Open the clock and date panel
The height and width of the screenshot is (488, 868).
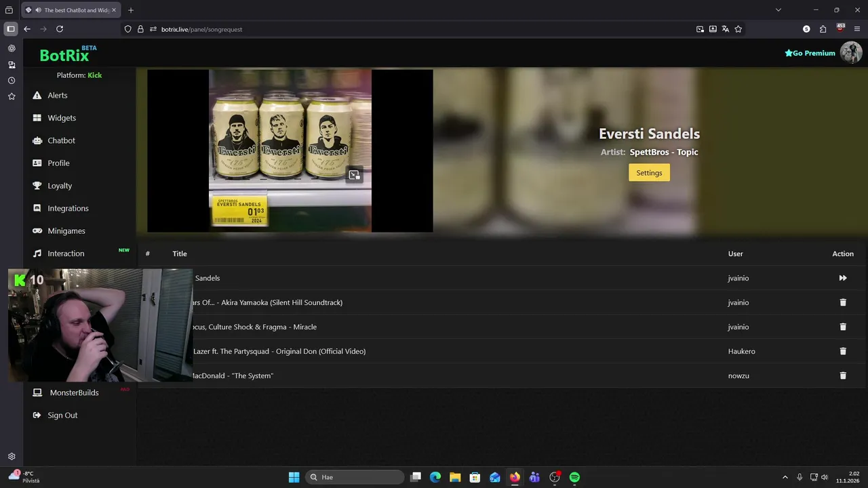pyautogui.click(x=848, y=477)
